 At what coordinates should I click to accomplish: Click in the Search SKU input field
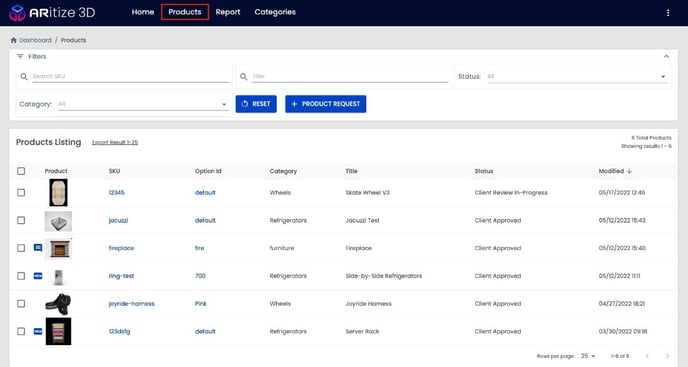131,76
